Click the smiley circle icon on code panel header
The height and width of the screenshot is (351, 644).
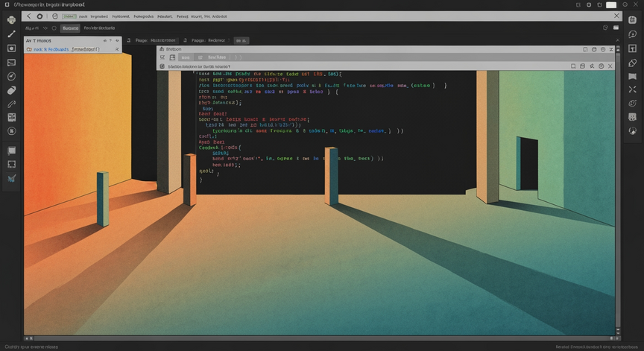tap(602, 66)
